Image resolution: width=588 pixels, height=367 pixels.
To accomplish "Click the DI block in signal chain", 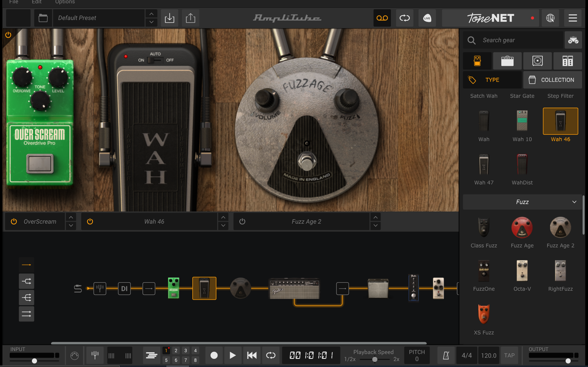I will (x=124, y=288).
